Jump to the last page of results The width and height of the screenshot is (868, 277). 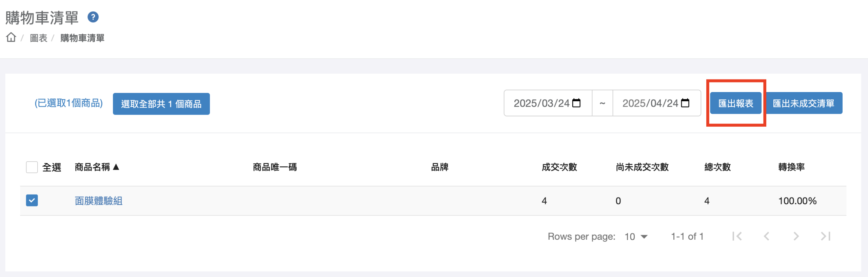click(826, 236)
